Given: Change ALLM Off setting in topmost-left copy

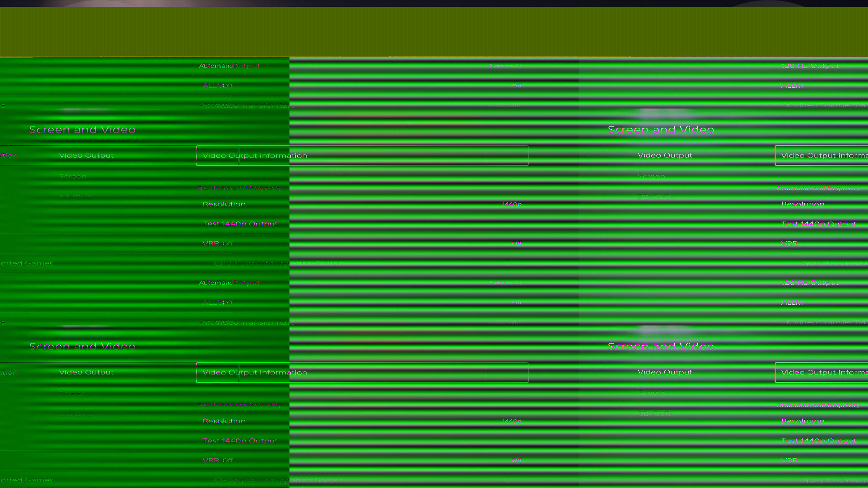Looking at the screenshot, I should pos(516,86).
